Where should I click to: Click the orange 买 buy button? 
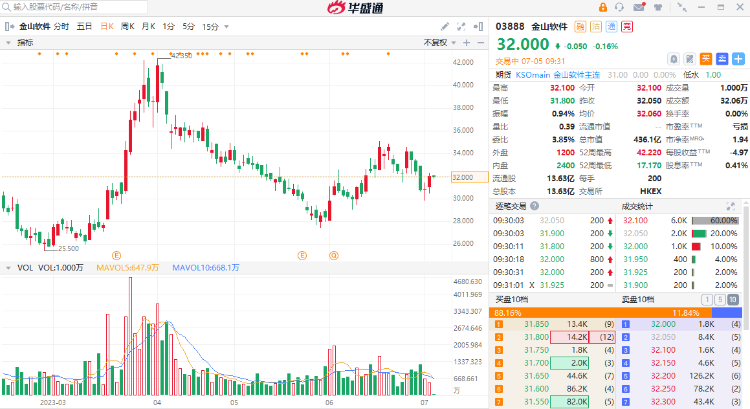(x=706, y=59)
